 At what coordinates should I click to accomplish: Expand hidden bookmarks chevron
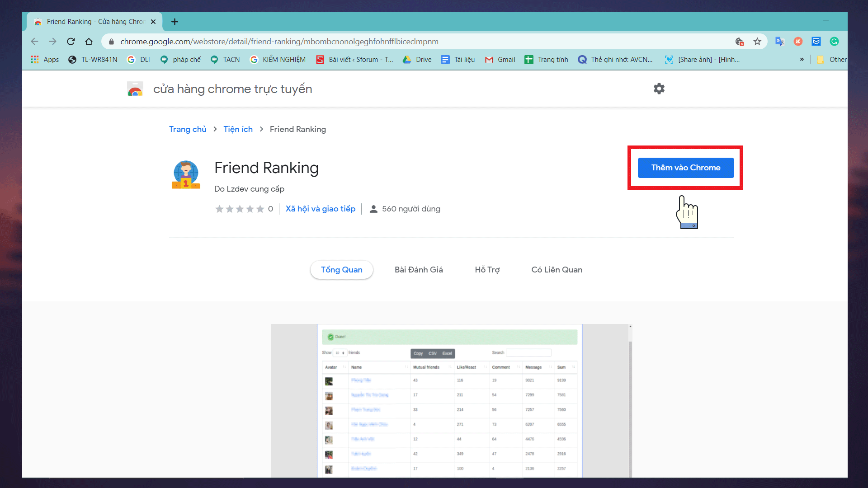point(802,59)
